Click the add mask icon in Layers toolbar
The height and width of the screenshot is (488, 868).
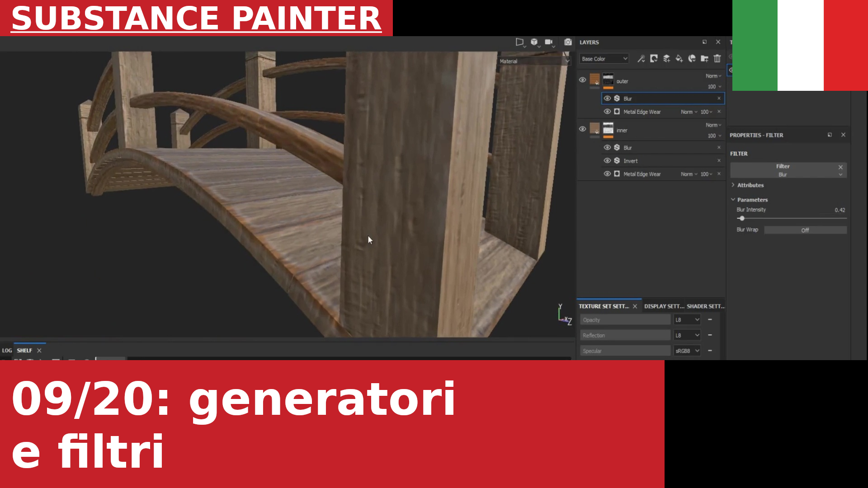click(654, 59)
